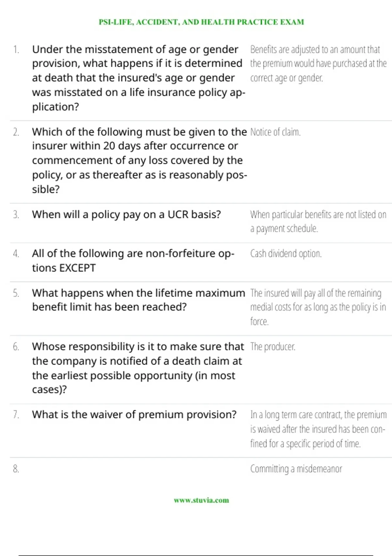Click the "Notice of claim." answer
Viewport: 392px width, 556px height.
pos(275,132)
